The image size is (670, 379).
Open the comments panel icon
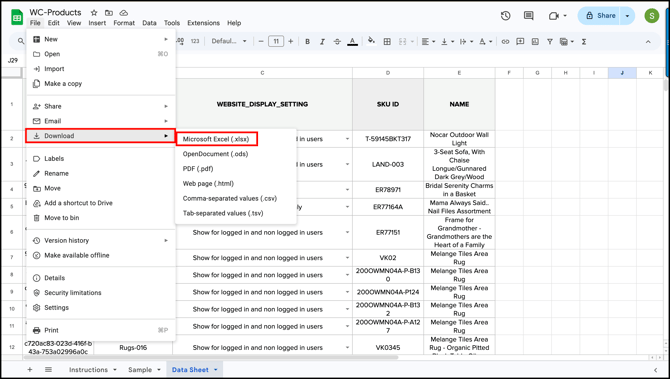tap(529, 16)
